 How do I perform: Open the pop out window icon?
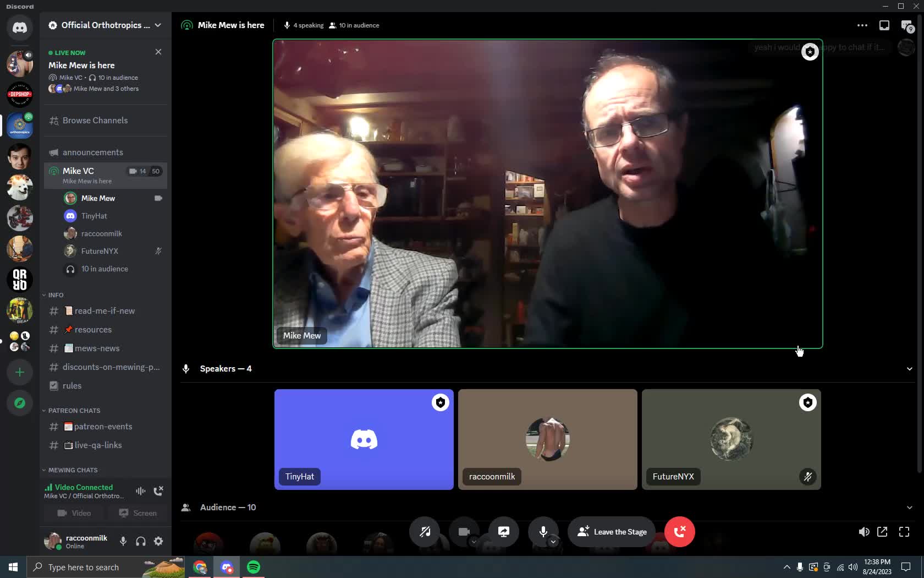point(882,532)
